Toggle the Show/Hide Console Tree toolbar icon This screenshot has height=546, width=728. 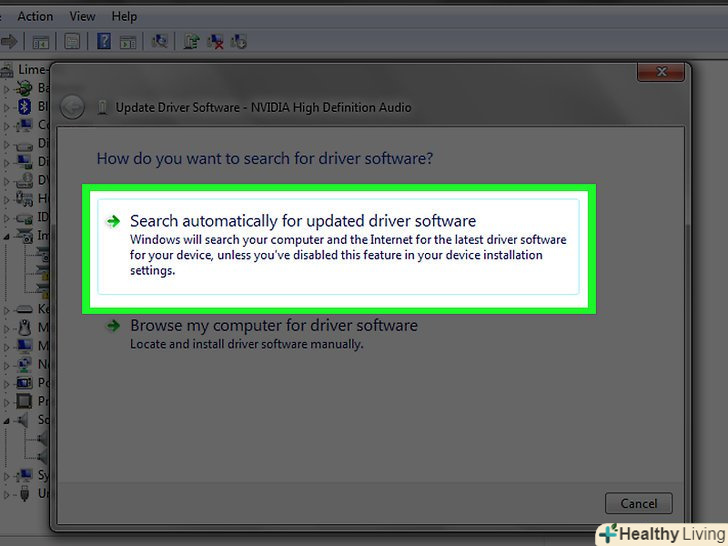pos(41,42)
